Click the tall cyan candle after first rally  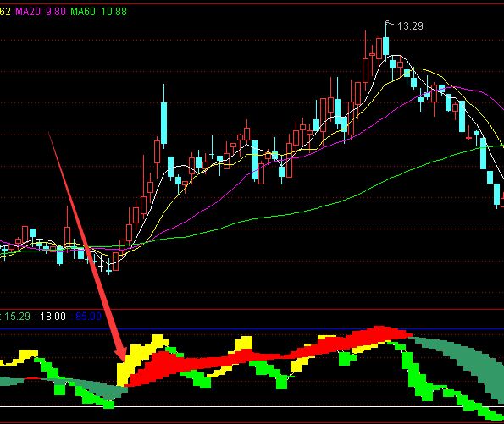pyautogui.click(x=164, y=123)
